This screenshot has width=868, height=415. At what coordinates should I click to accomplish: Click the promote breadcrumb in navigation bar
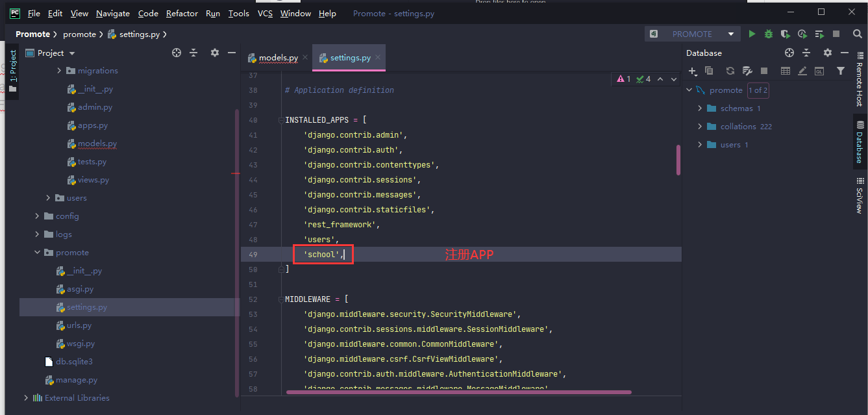coord(79,34)
